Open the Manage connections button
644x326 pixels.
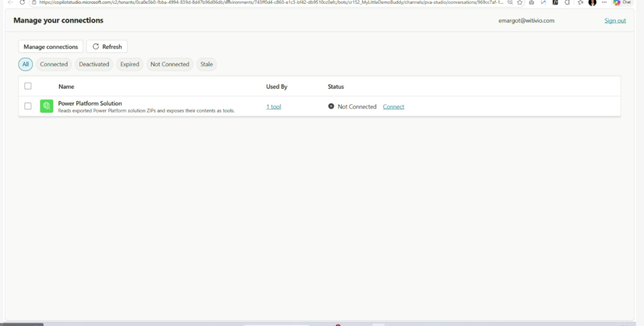(50, 47)
